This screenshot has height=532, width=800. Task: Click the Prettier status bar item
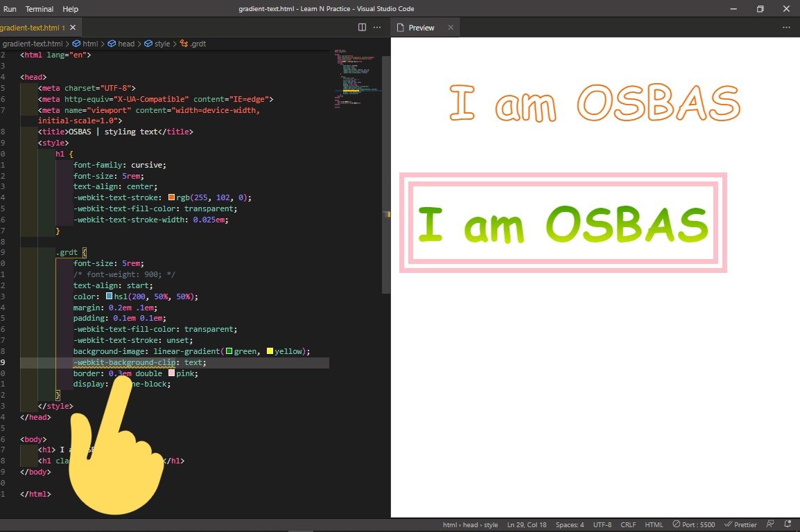point(740,525)
